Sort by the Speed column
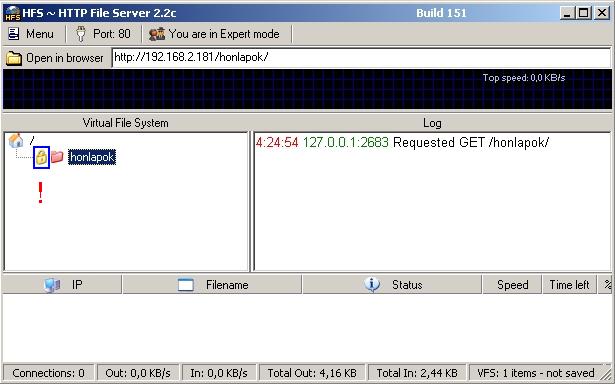615x384 pixels. 512,284
